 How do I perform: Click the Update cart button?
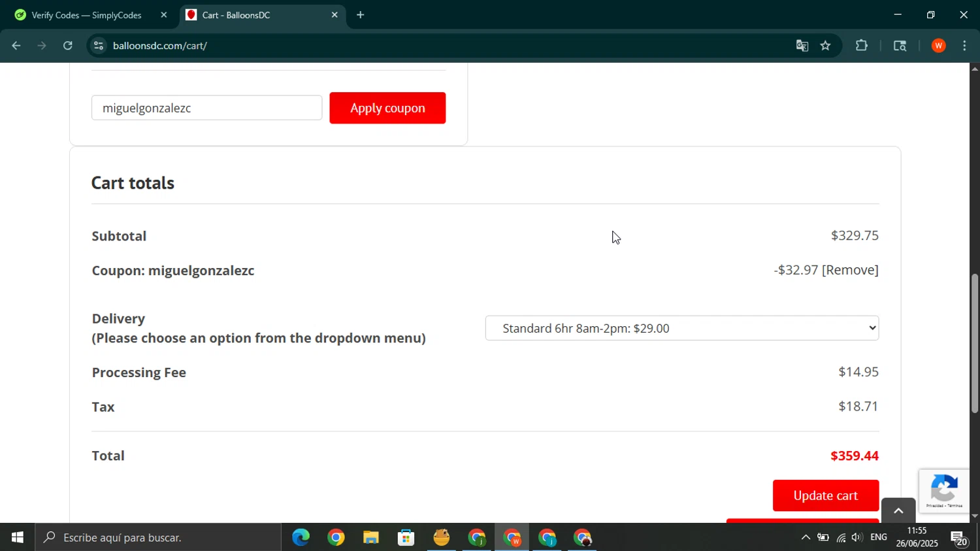coord(826,495)
